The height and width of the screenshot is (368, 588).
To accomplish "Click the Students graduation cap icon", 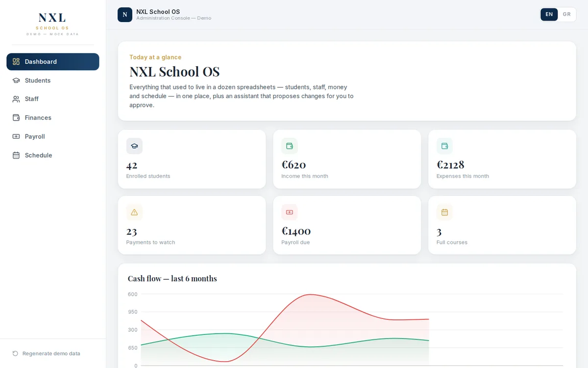I will 16,80.
